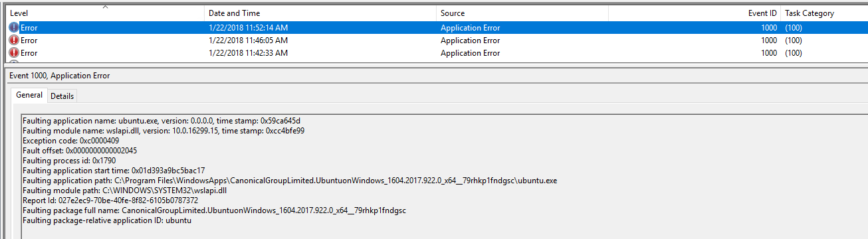The image size is (868, 239).
Task: Sort by Date and Time column
Action: coord(320,13)
